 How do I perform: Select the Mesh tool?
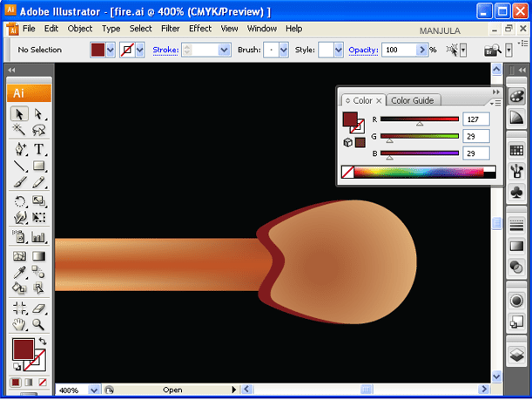point(19,256)
